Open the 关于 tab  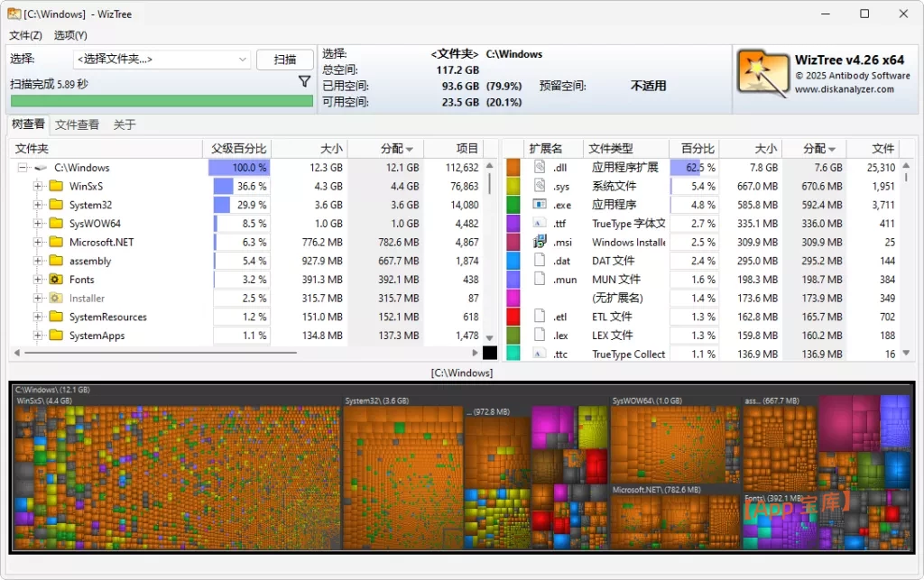coord(125,124)
